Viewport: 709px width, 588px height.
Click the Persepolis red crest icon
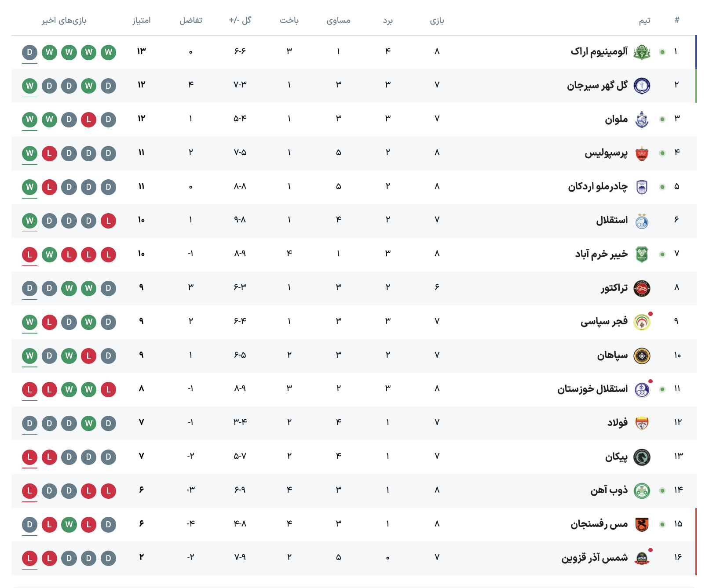[x=642, y=153]
